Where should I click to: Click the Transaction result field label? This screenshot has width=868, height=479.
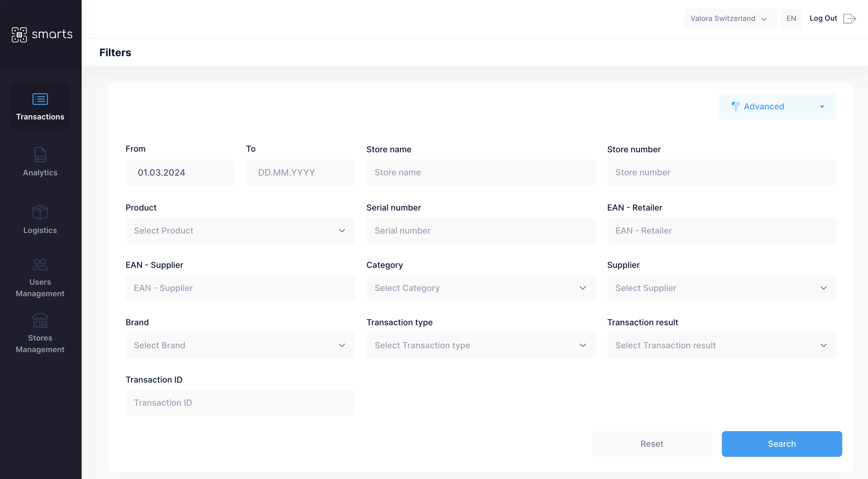tap(643, 322)
